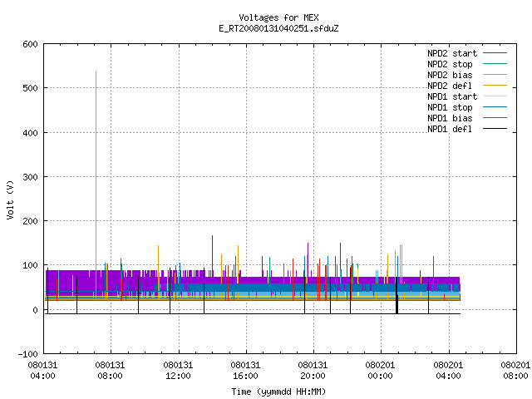Click the 200 y-axis tick label

(30, 221)
